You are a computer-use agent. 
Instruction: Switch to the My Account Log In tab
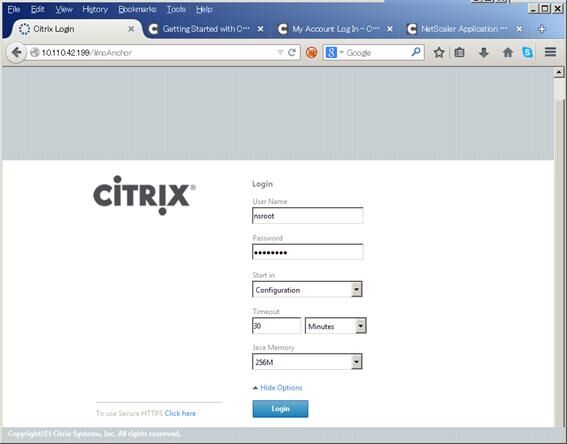[x=336, y=29]
